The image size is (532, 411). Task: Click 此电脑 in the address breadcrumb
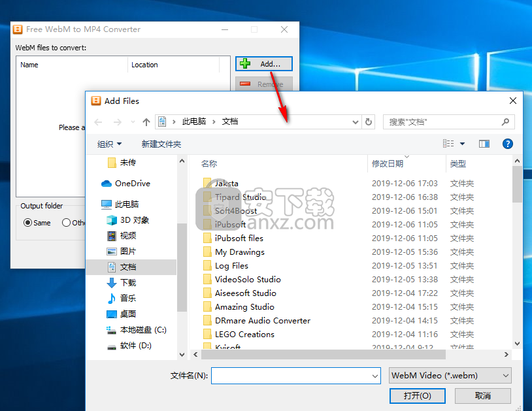click(193, 122)
